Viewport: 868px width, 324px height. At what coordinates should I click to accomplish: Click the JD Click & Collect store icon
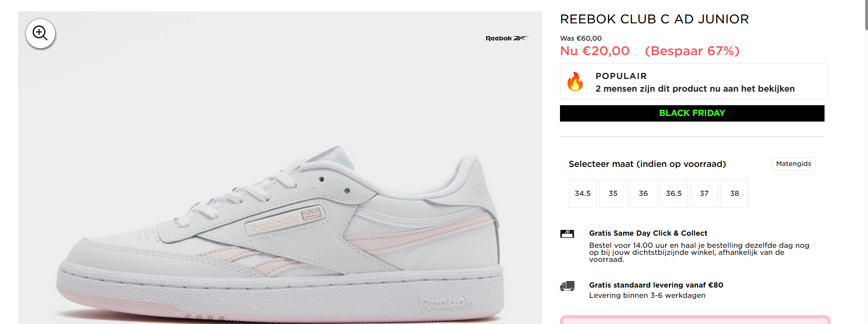point(567,234)
